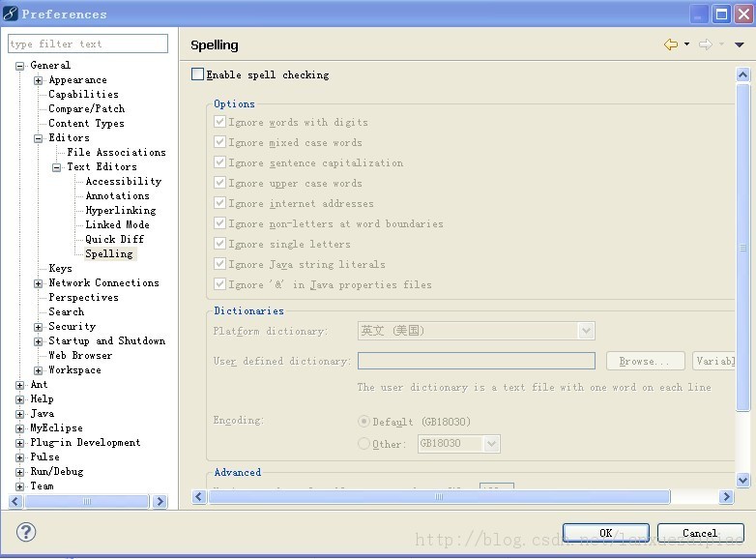Expand the Ant tree node

tap(19, 385)
